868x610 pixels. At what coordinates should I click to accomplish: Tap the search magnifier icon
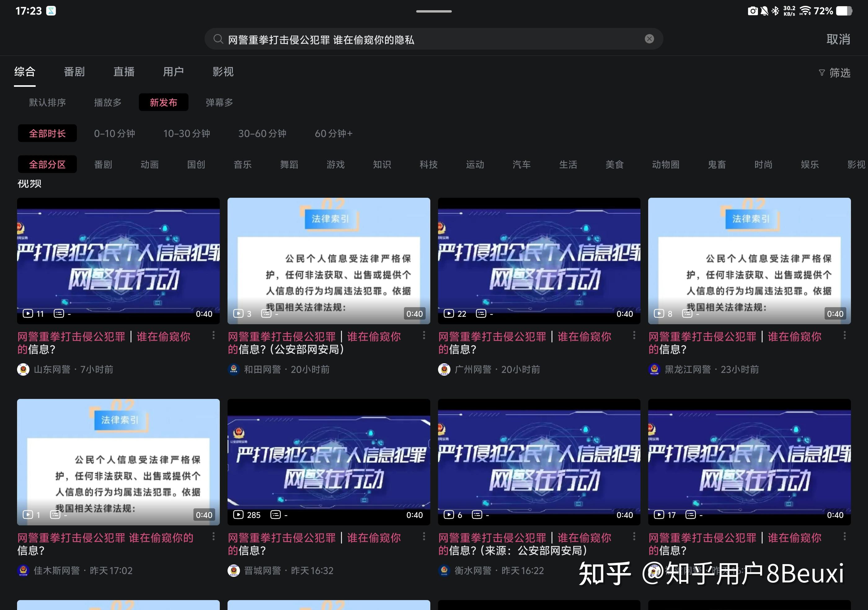218,39
